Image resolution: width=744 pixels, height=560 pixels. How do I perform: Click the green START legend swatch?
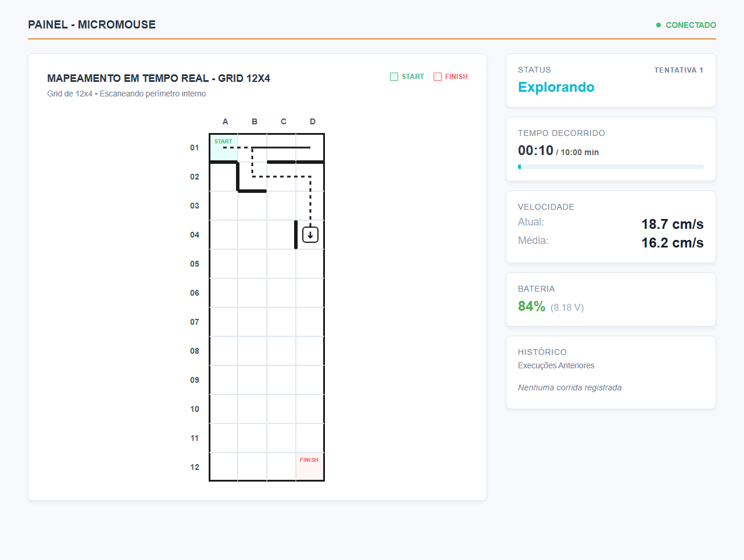click(394, 77)
